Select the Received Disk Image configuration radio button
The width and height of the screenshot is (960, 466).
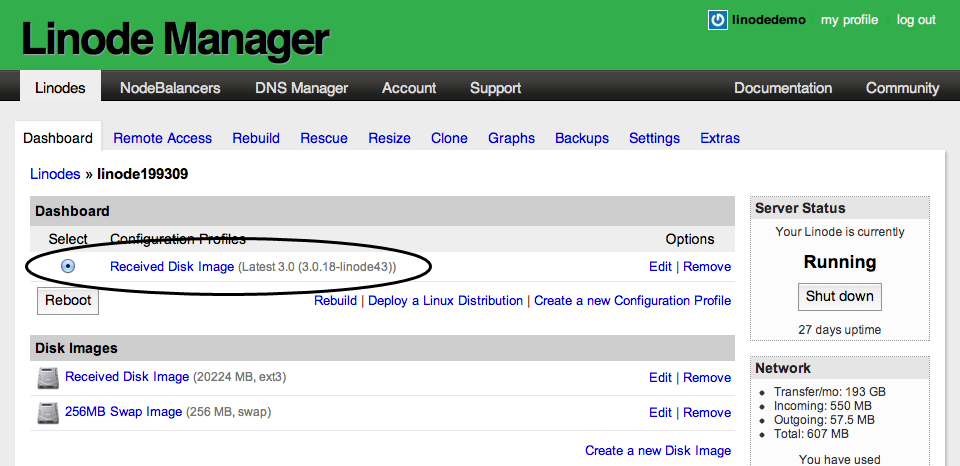(x=68, y=266)
